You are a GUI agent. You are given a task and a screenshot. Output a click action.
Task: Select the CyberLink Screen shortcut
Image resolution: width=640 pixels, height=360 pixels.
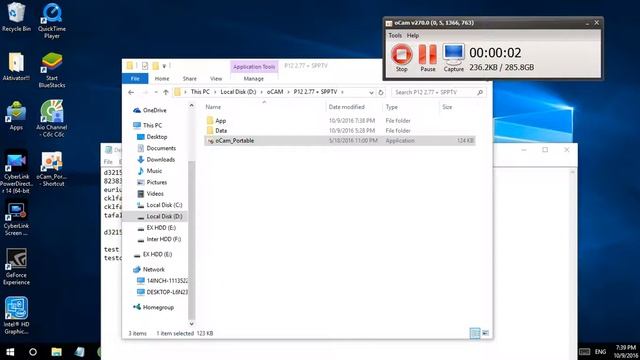(x=16, y=218)
